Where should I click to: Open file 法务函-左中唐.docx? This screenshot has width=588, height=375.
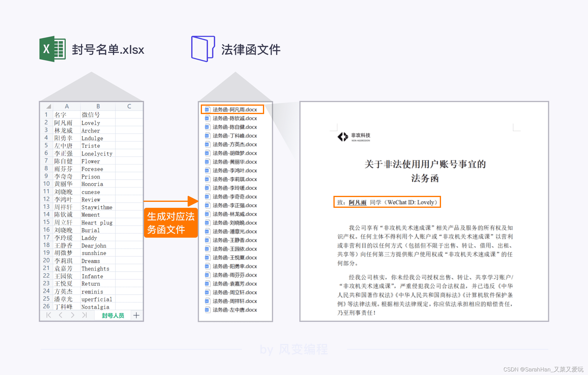(x=235, y=310)
